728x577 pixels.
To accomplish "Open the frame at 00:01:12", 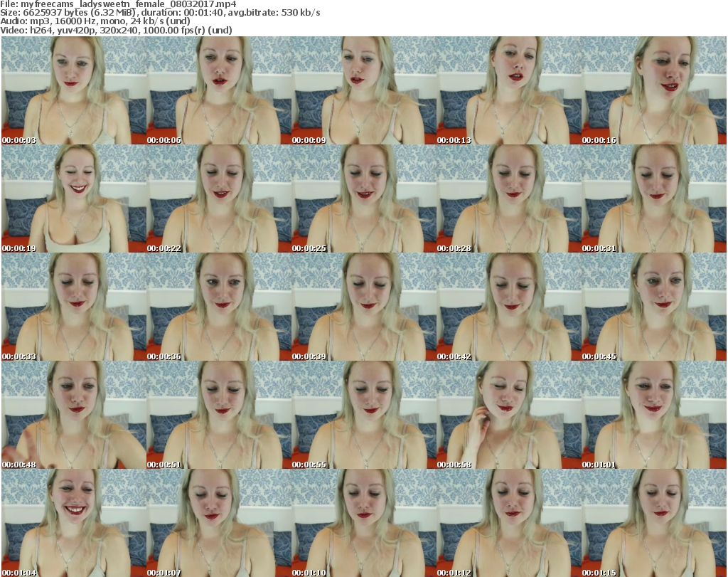I will tap(509, 523).
